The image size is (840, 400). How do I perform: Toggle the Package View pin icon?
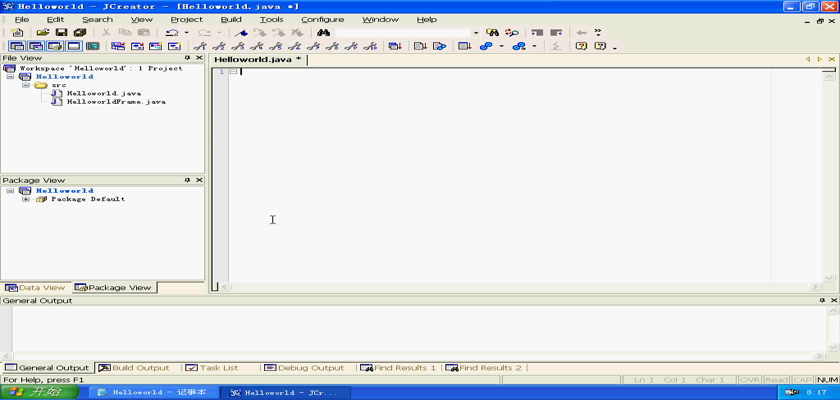pyautogui.click(x=188, y=180)
